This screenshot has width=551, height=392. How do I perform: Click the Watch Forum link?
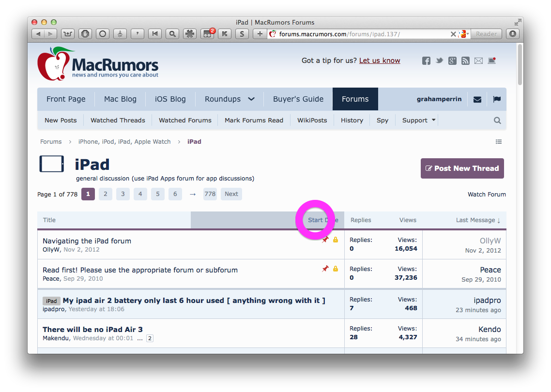(x=487, y=194)
